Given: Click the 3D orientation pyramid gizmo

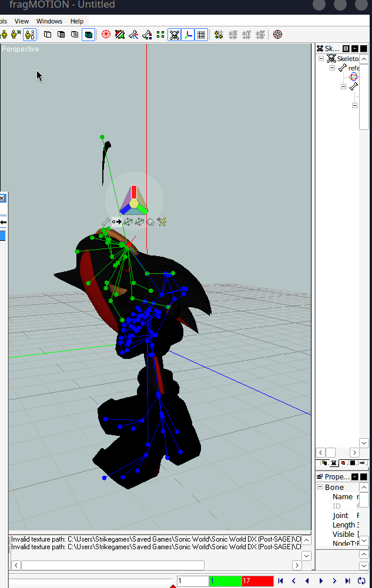Looking at the screenshot, I should [134, 200].
